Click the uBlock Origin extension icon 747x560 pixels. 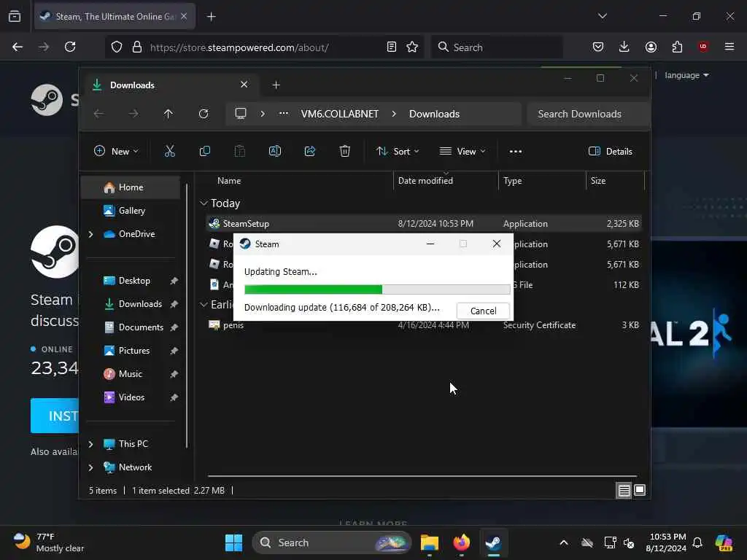point(703,47)
